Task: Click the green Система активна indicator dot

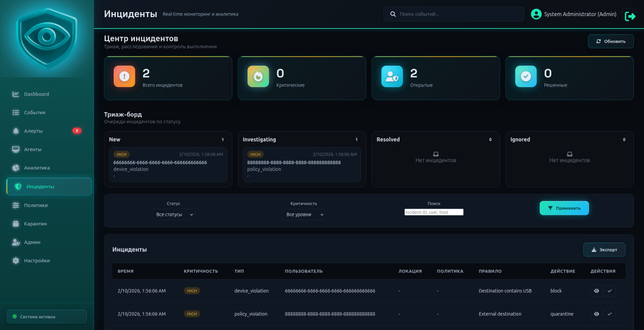Action: coord(15,316)
